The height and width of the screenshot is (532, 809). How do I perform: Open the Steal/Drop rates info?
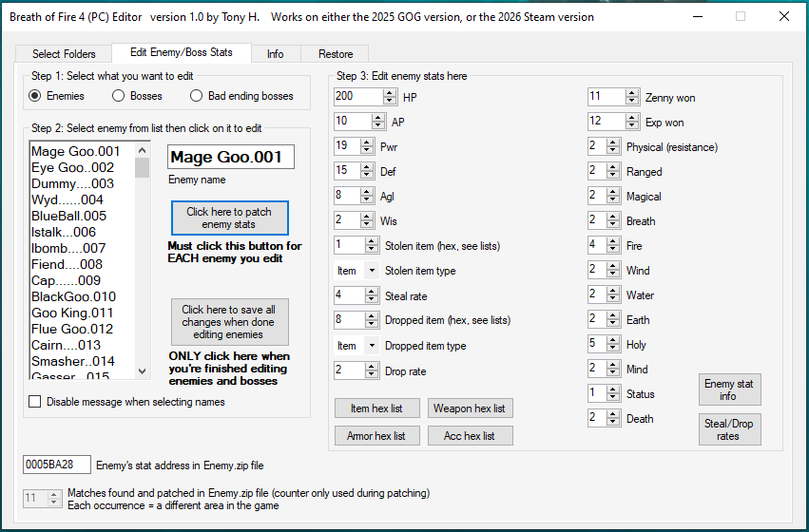coord(729,430)
